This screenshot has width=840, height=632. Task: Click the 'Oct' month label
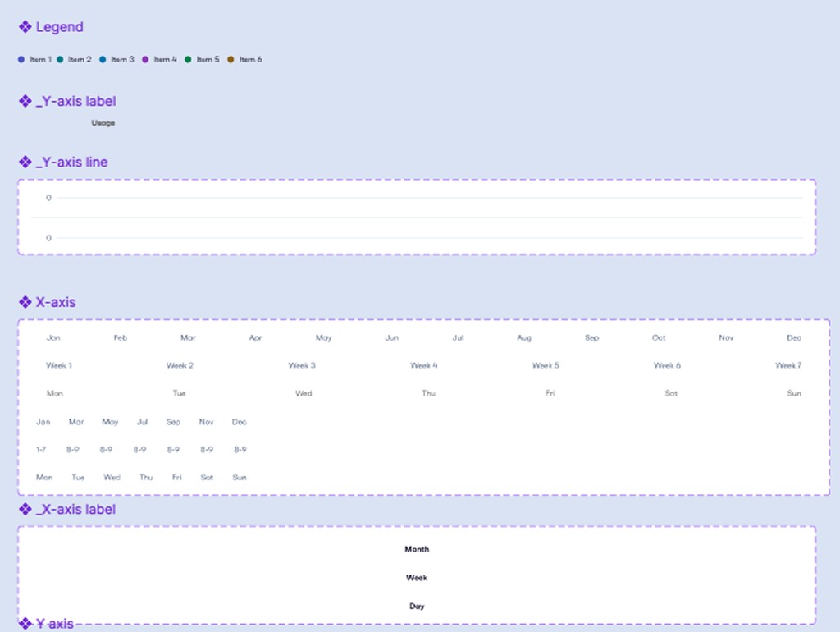pyautogui.click(x=659, y=337)
